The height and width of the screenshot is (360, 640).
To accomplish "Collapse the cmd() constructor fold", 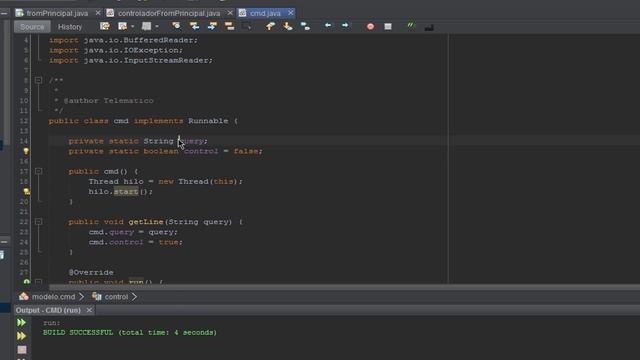I will tap(38, 171).
